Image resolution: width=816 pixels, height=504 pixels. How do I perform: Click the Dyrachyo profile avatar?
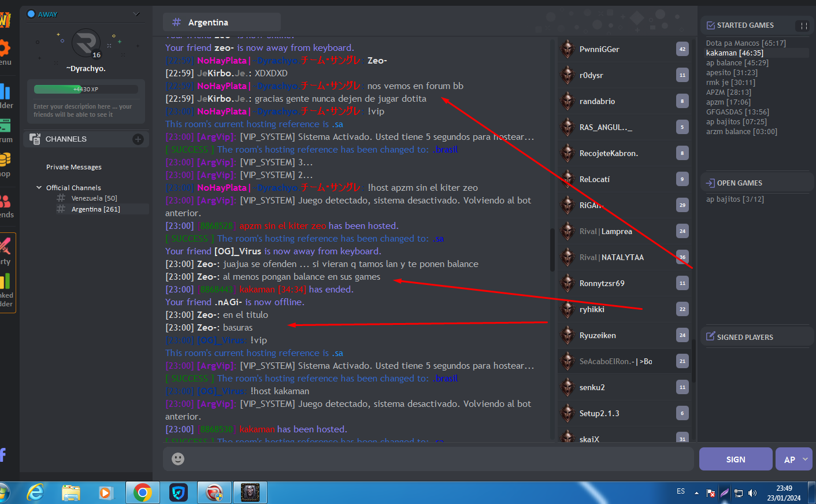pos(86,43)
